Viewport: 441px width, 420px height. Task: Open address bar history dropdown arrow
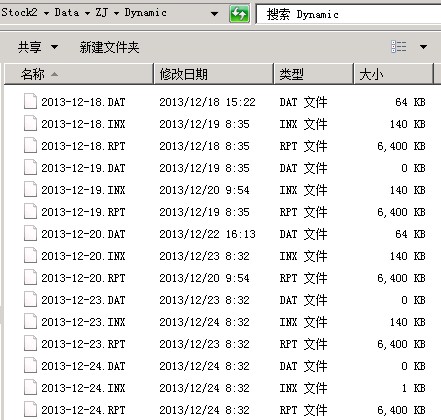(215, 14)
